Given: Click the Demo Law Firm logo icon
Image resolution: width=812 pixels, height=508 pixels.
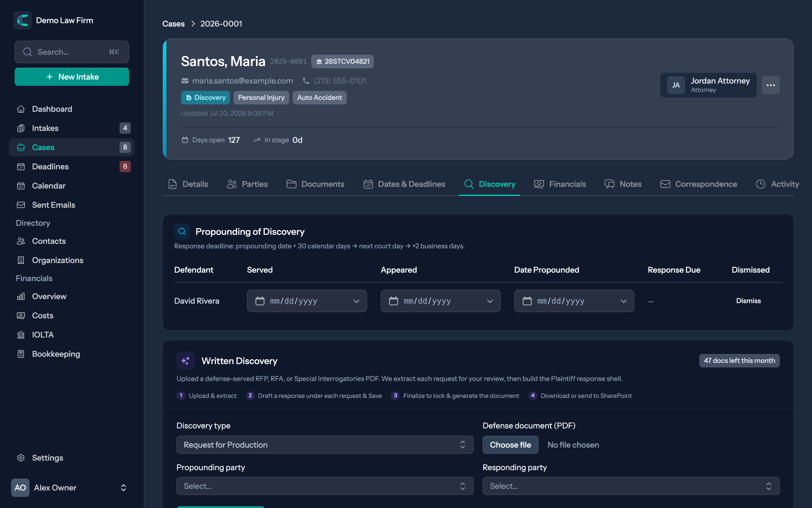Looking at the screenshot, I should [x=23, y=20].
